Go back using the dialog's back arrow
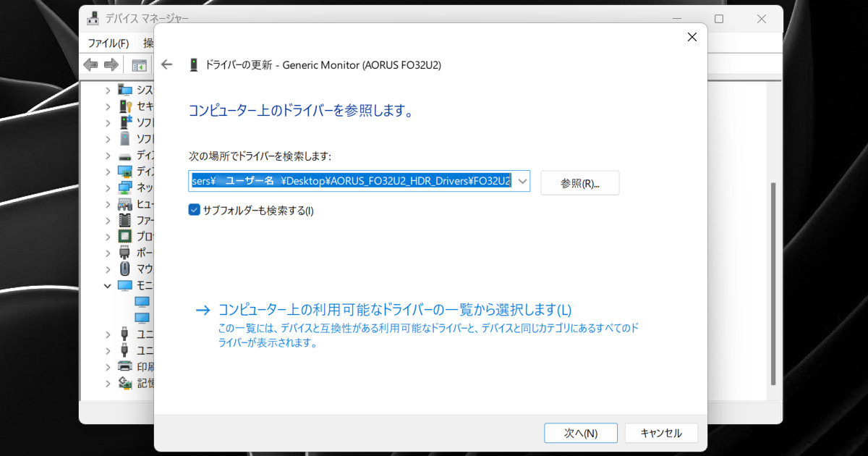Image resolution: width=868 pixels, height=456 pixels. point(167,64)
